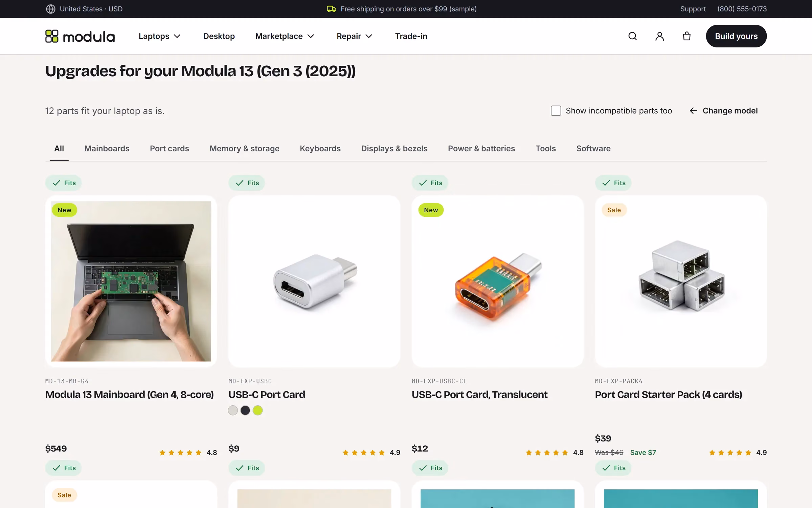Click Fits badge above Mainboard card
Screen dimensions: 812x508
coord(64,183)
